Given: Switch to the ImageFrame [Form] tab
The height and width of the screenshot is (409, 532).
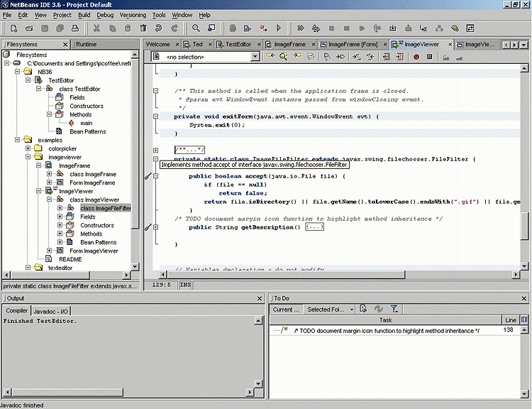Looking at the screenshot, I should pos(353,44).
